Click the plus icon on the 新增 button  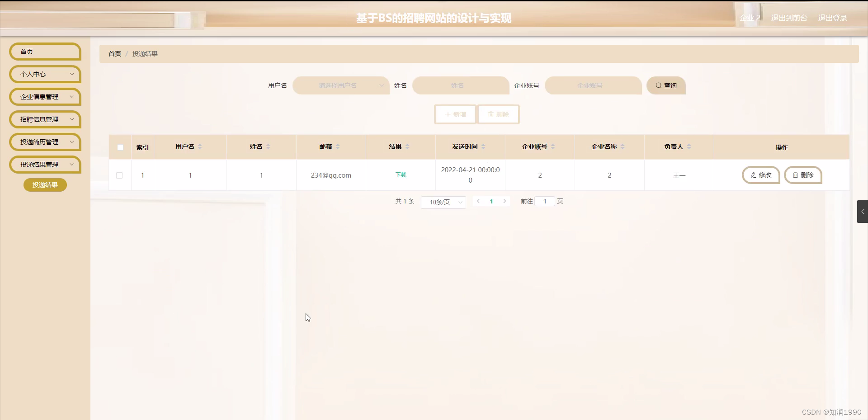tap(448, 114)
